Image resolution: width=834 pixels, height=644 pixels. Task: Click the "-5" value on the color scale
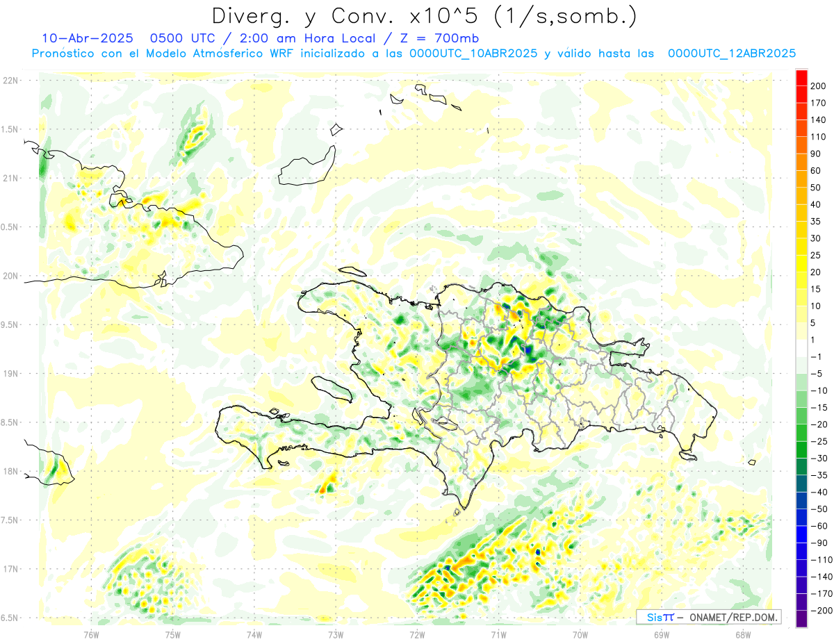coord(816,374)
